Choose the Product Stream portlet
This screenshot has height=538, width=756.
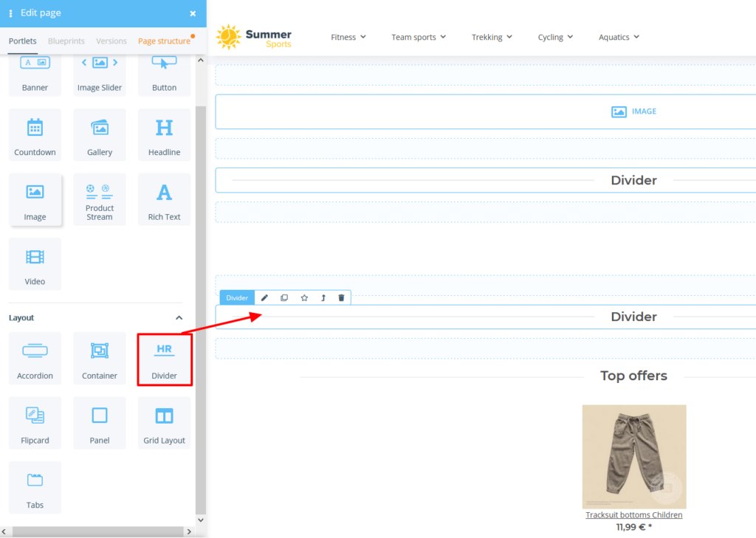[x=100, y=199]
